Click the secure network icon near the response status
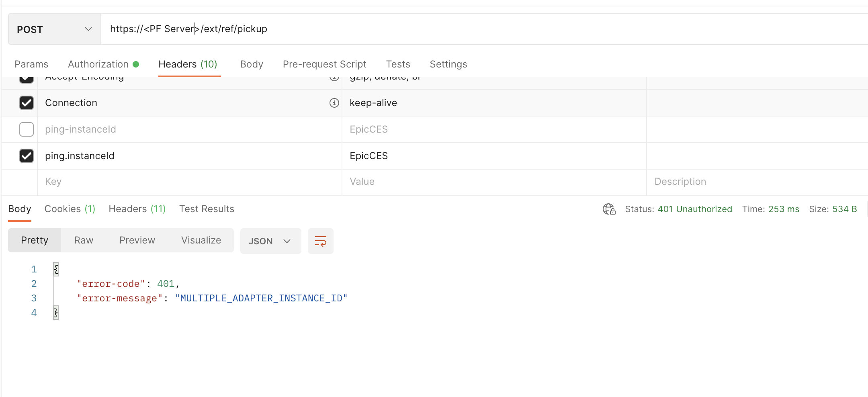868x397 pixels. (608, 209)
